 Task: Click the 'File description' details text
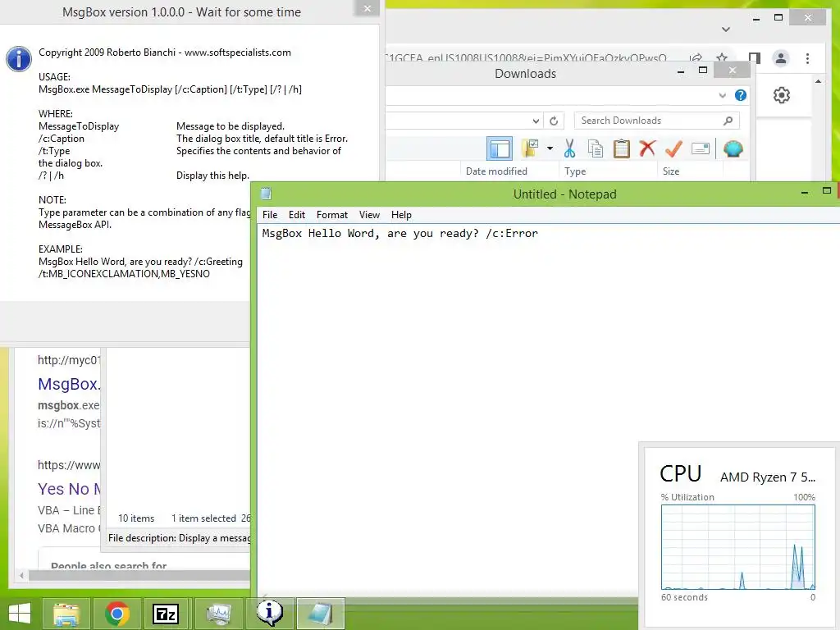click(178, 538)
